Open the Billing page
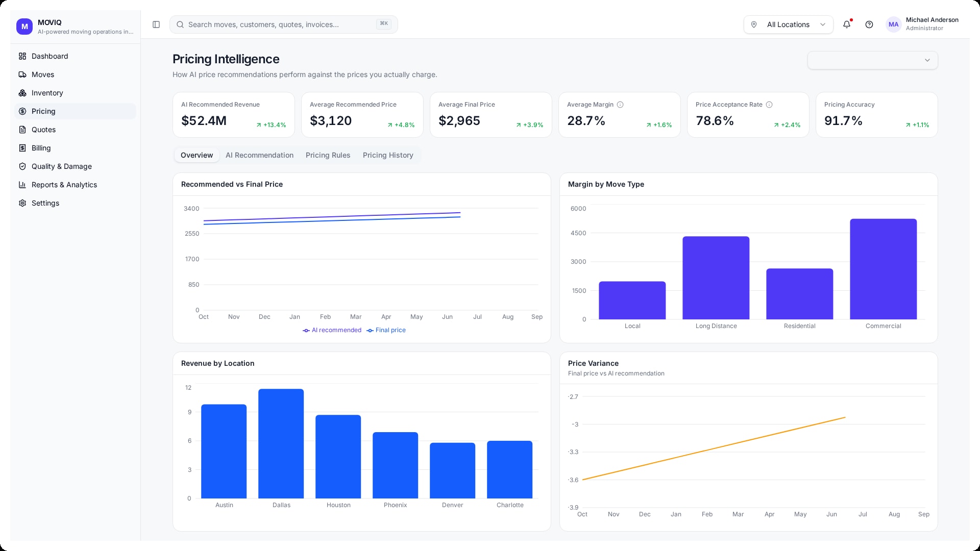 coord(75,148)
